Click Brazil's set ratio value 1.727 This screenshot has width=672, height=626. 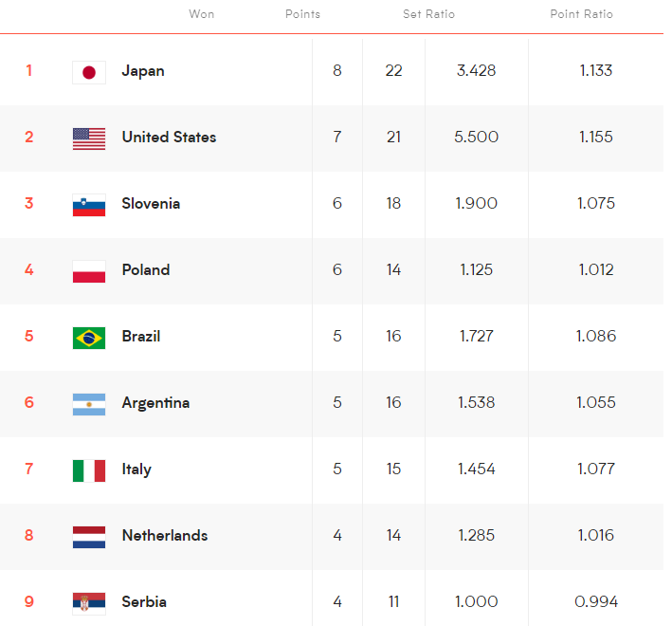tap(477, 337)
